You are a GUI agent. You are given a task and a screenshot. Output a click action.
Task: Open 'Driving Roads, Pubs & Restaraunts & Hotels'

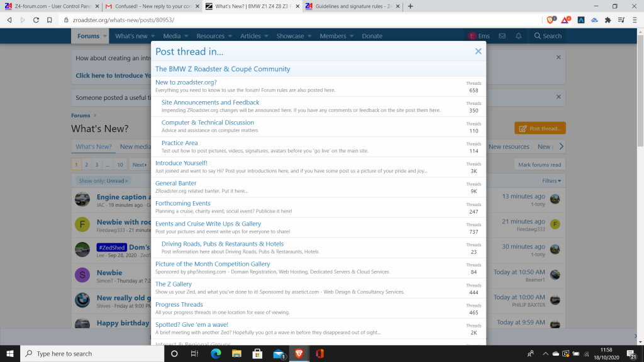(x=222, y=244)
